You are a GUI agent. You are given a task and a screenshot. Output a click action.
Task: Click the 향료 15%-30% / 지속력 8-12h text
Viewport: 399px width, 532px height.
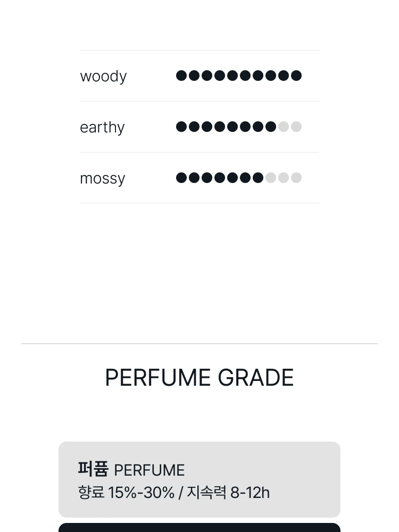(173, 493)
